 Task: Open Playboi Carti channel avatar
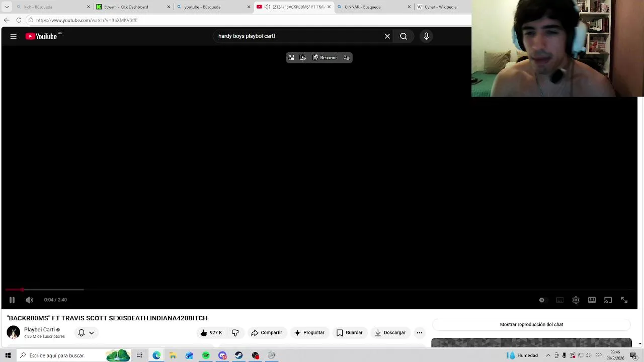click(x=14, y=332)
